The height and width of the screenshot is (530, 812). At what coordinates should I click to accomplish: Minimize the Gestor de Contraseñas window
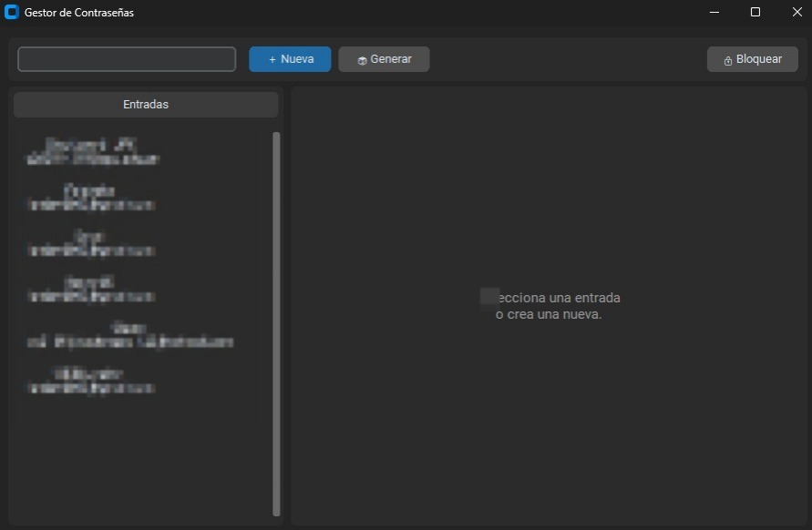[x=714, y=12]
